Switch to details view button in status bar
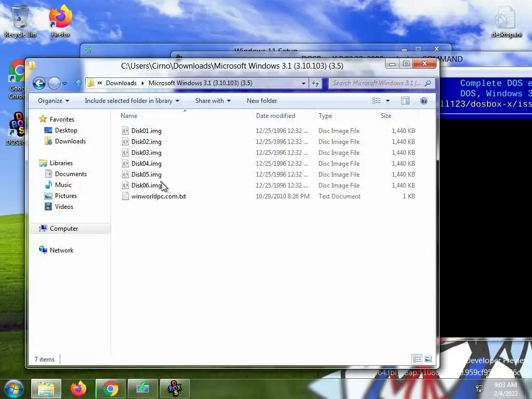 click(x=417, y=359)
